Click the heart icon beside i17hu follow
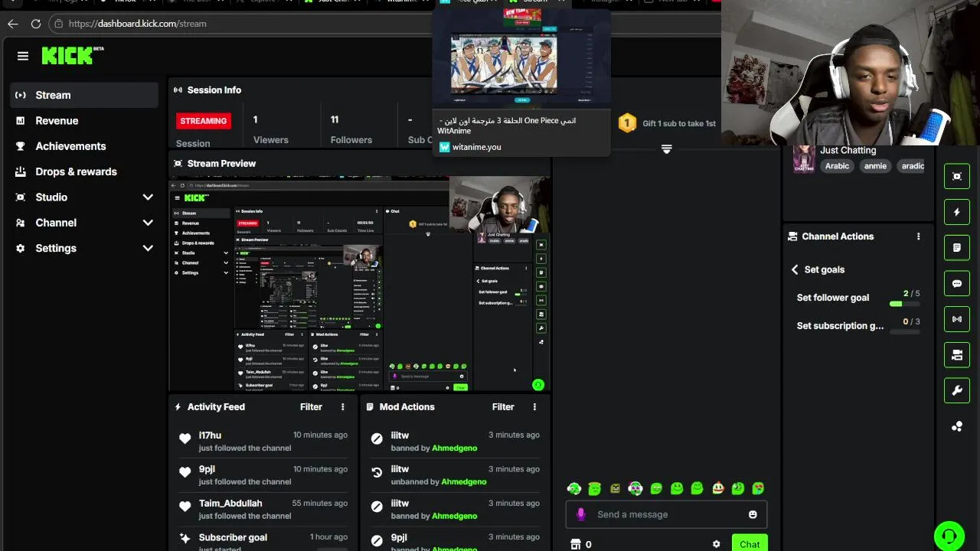The width and height of the screenshot is (980, 551). (185, 439)
